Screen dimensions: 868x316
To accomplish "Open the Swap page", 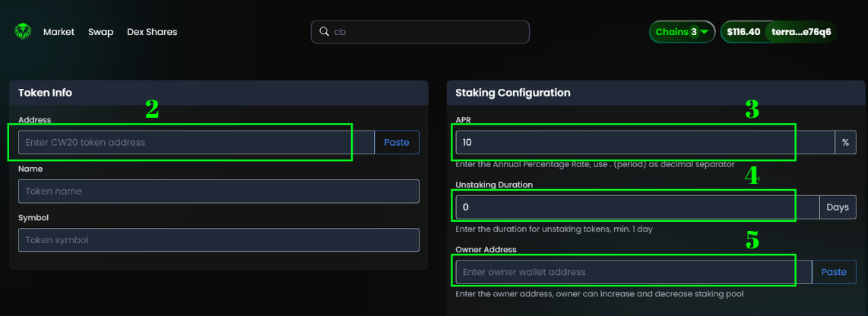I will [x=101, y=32].
